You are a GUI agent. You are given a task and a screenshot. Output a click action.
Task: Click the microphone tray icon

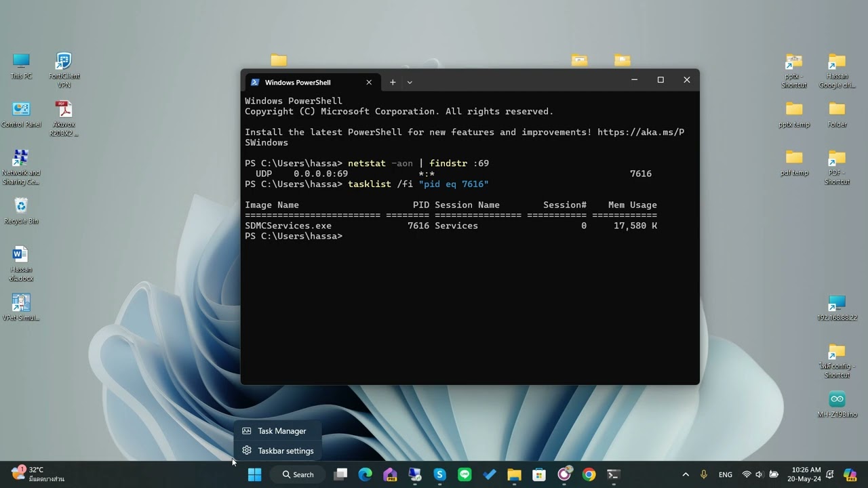[705, 474]
